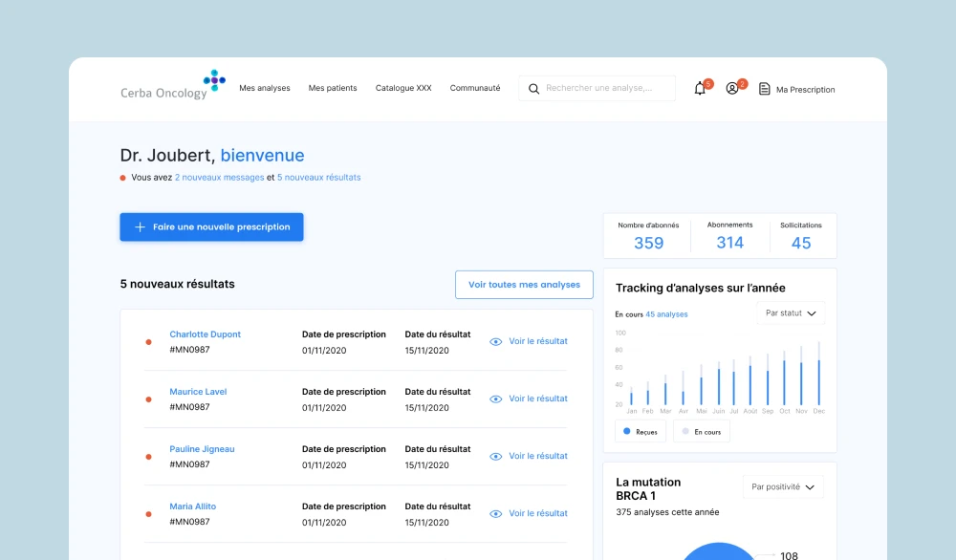This screenshot has height=560, width=956.
Task: Open the 5 nouveaux résultats link
Action: click(x=319, y=178)
